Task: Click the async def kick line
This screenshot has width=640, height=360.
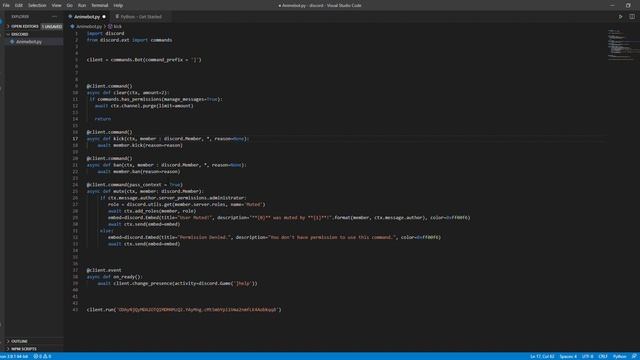Action: click(x=168, y=139)
